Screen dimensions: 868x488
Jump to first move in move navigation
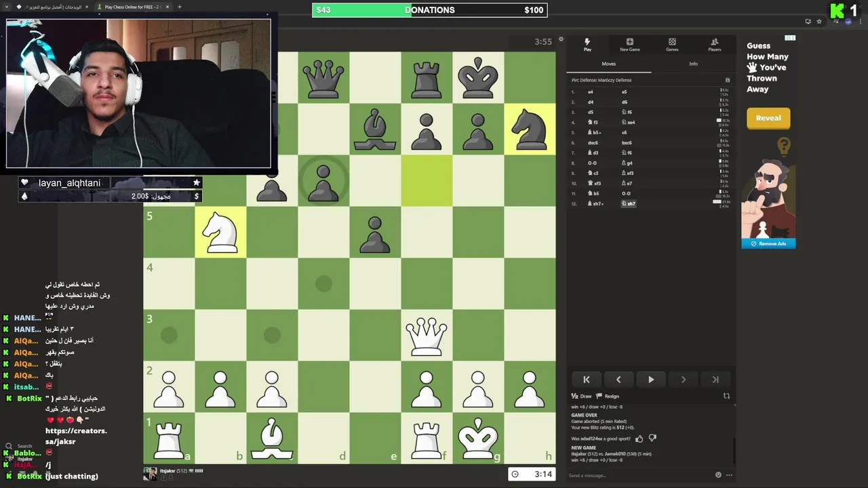587,380
